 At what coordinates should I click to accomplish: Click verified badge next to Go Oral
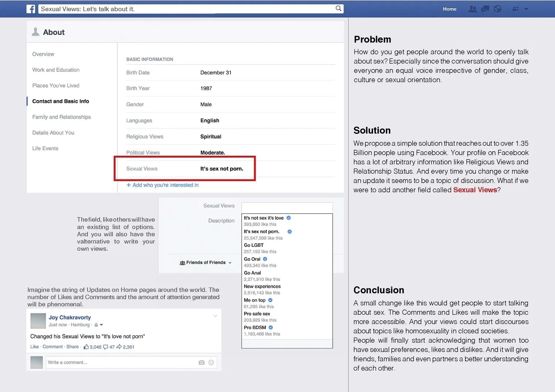[265, 259]
